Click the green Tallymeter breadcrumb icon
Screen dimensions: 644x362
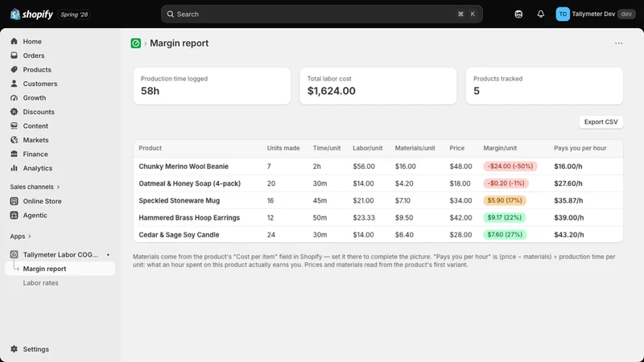[x=135, y=43]
